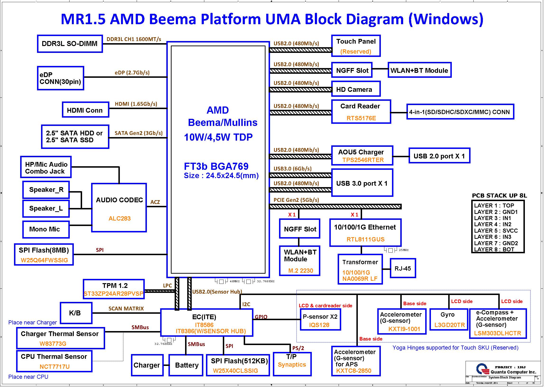
Task: Select the "NGFF Slot" block under PCIE bus
Action: 299,229
